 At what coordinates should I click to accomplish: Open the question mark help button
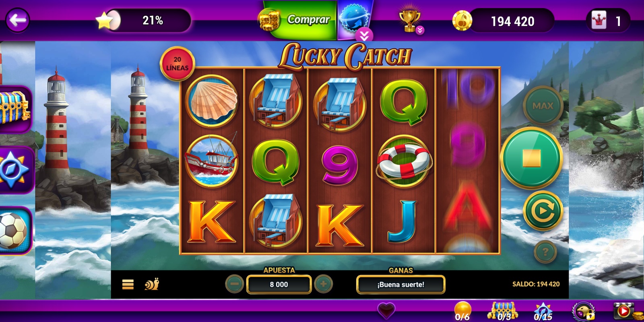[545, 252]
